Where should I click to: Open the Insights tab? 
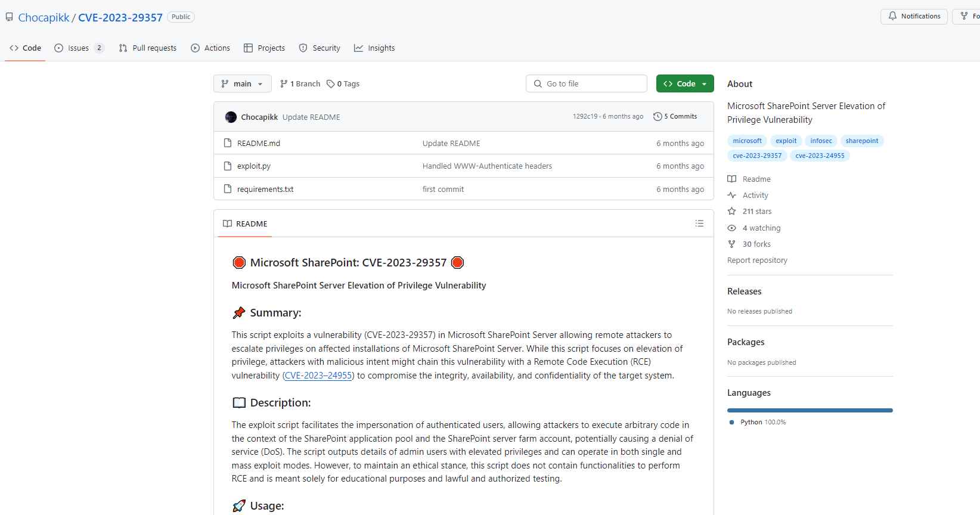pyautogui.click(x=374, y=48)
